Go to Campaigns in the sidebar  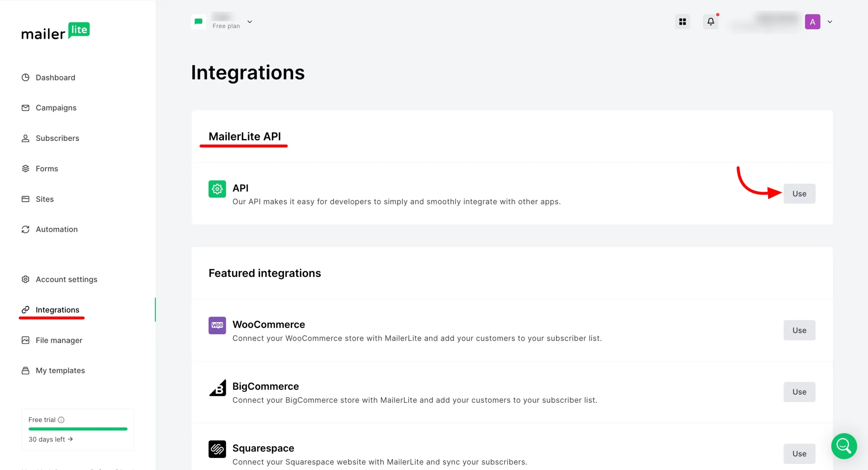click(x=56, y=108)
